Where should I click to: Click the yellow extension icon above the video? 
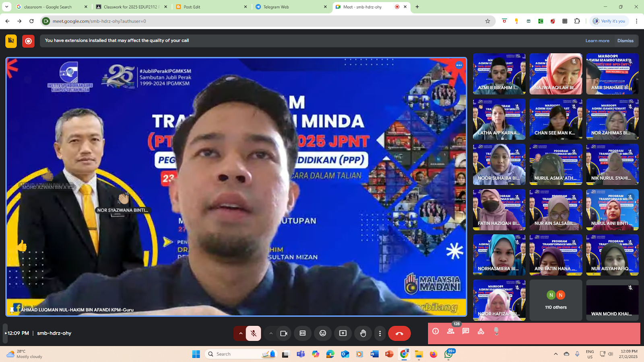click(11, 41)
